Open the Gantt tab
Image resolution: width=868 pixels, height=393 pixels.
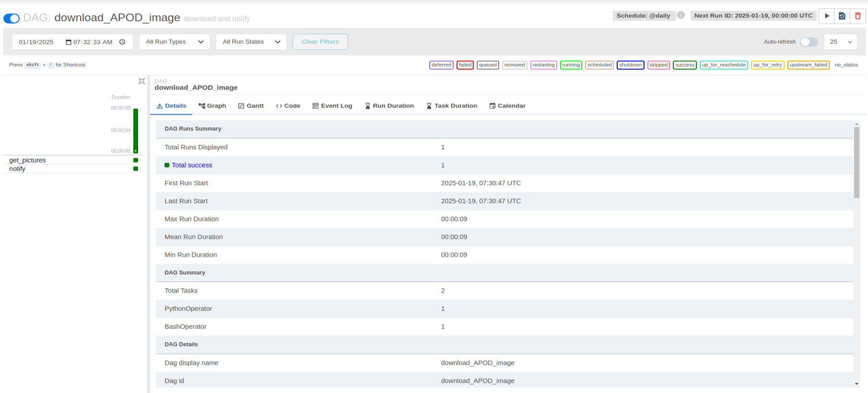pyautogui.click(x=251, y=106)
